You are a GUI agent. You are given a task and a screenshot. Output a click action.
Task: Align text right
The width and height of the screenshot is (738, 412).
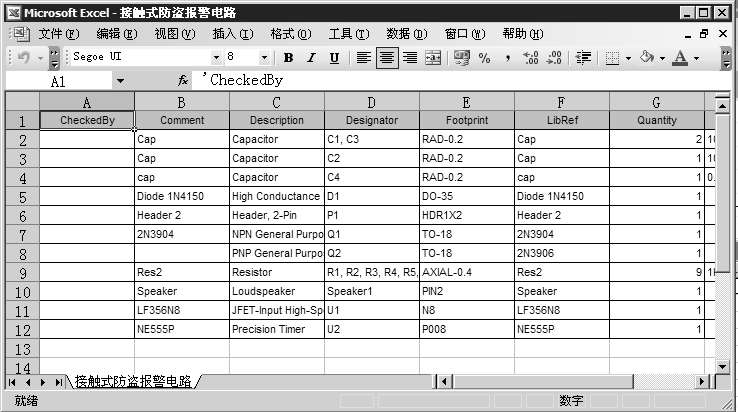tap(410, 58)
